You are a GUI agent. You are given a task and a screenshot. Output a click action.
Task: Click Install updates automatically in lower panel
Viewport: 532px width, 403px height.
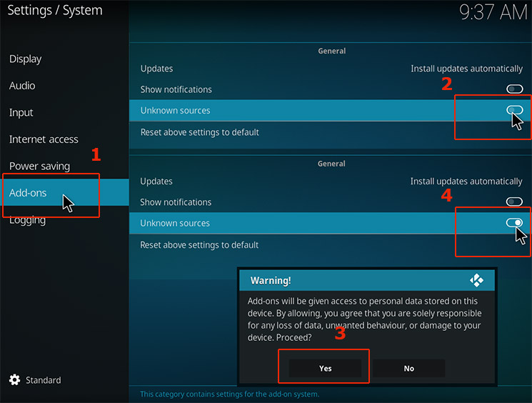466,181
